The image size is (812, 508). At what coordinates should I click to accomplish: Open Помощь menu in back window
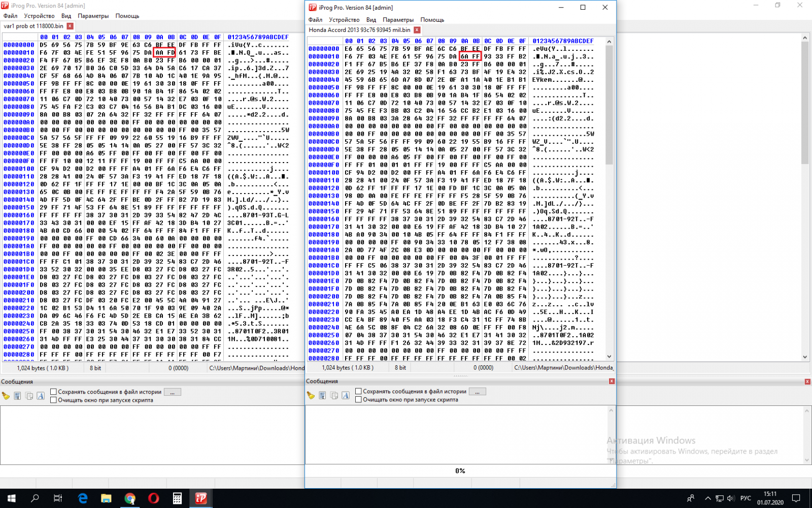point(127,16)
